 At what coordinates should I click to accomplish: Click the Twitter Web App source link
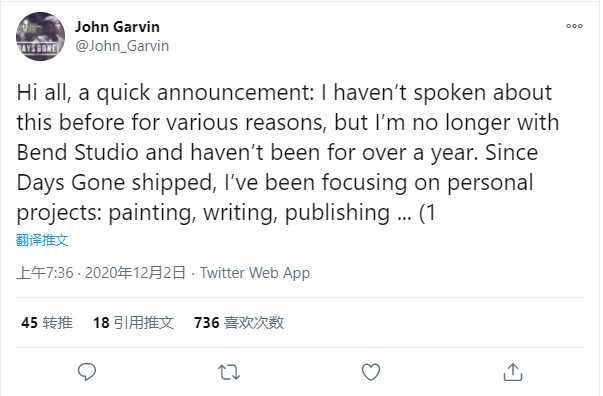tap(255, 273)
